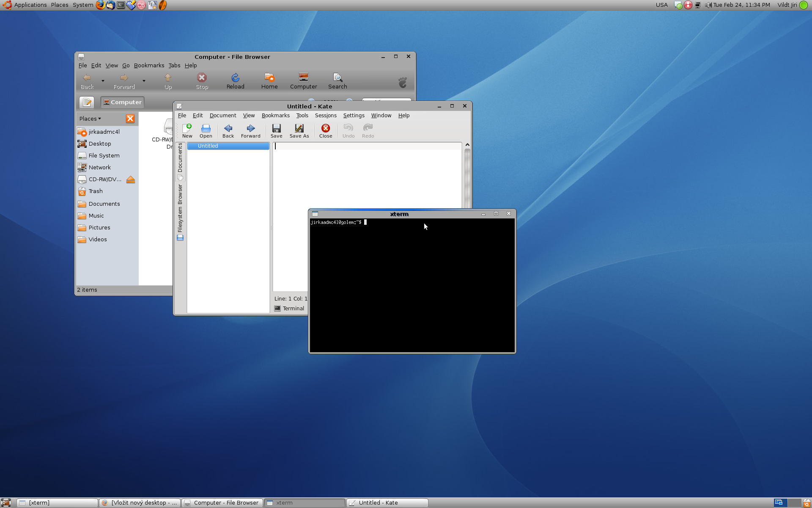Click the volume speaker icon in the top panel
The image size is (812, 508).
[708, 5]
